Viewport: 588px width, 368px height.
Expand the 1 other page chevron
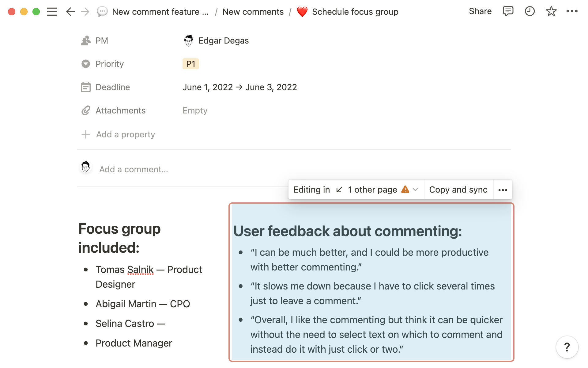416,190
